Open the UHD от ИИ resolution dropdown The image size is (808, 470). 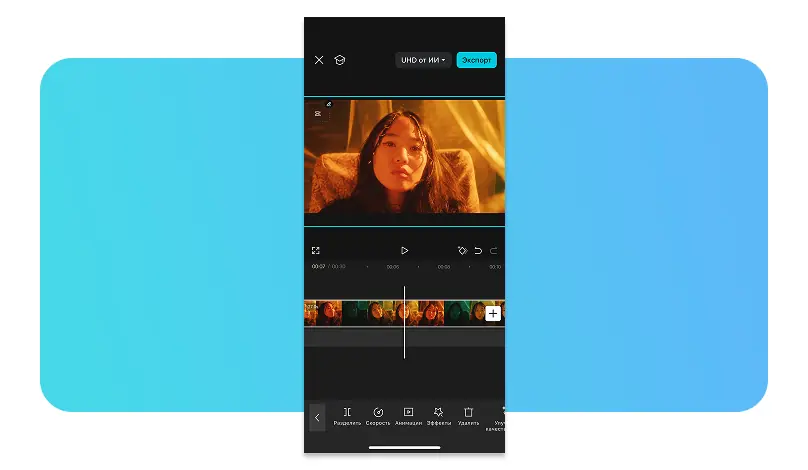(x=423, y=60)
